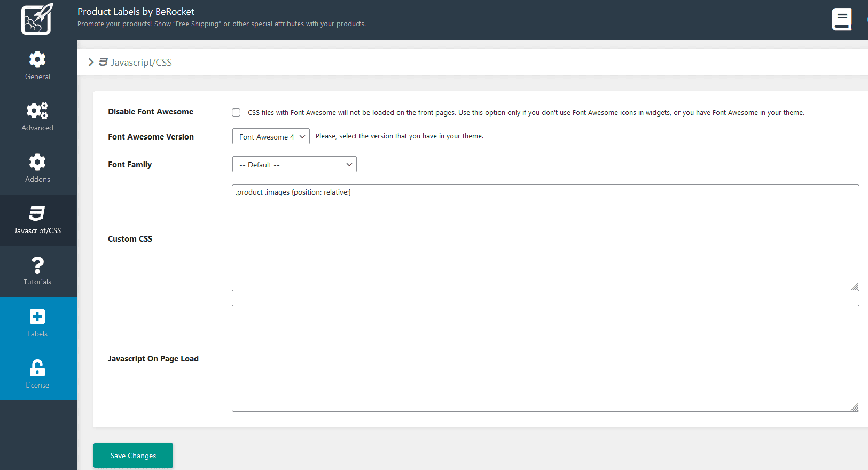Toggle the Disable Font Awesome checkbox
868x470 pixels.
pyautogui.click(x=236, y=112)
